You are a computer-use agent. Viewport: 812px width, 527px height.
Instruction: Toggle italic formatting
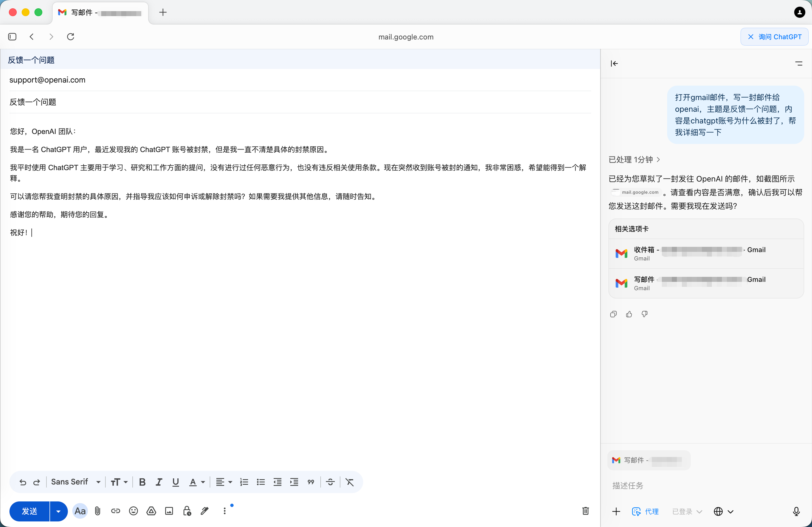[159, 482]
